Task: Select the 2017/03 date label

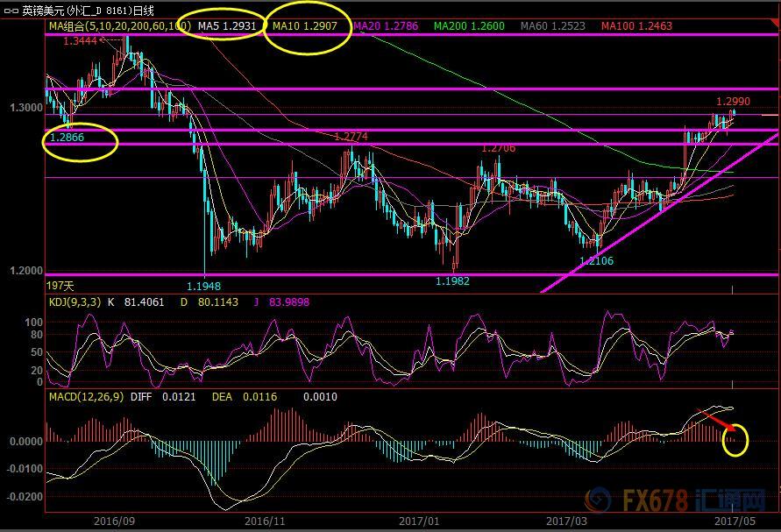Action: [x=566, y=521]
